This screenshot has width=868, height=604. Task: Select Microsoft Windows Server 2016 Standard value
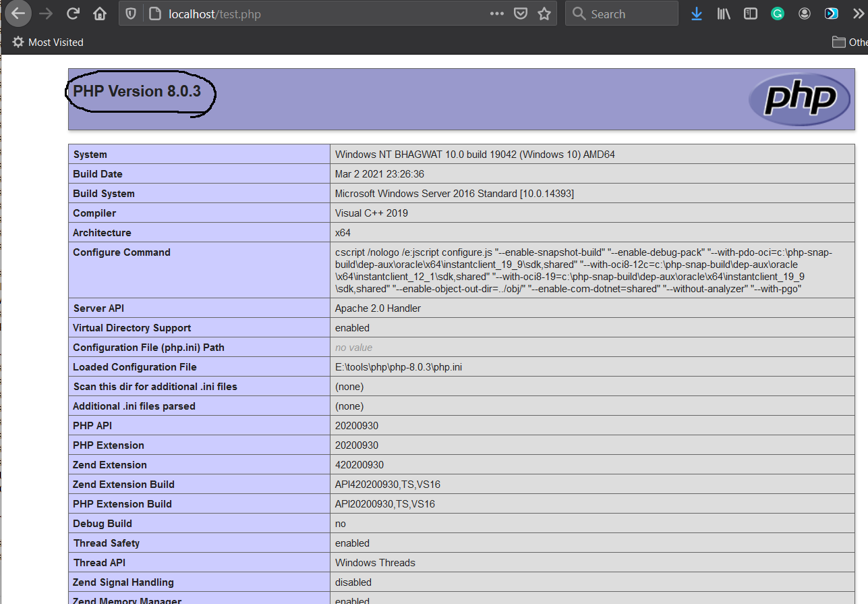click(455, 194)
